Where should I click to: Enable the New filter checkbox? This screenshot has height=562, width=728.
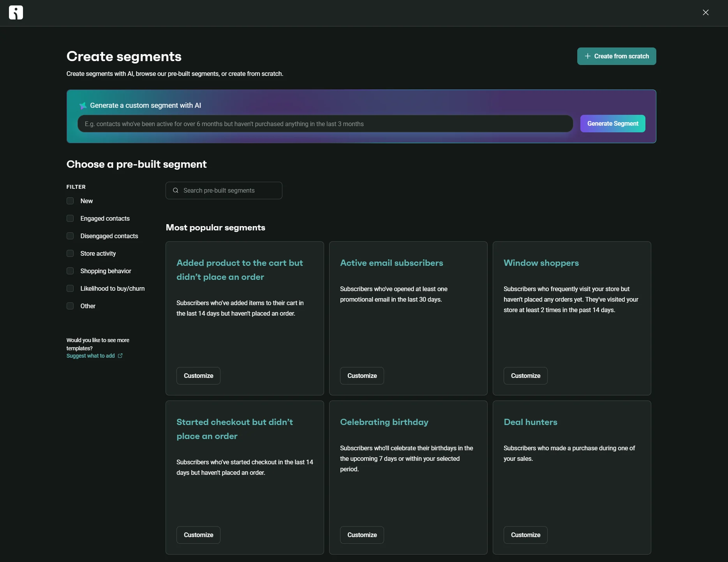(70, 201)
